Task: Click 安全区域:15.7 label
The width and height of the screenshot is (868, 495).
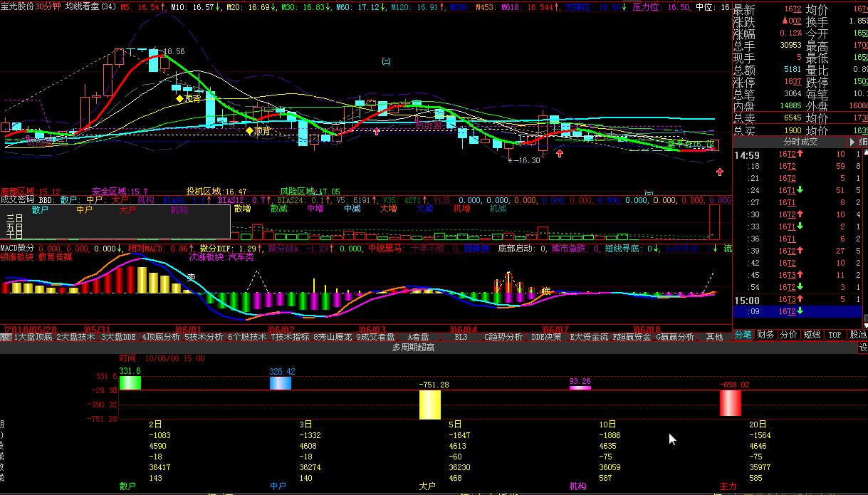Action: [x=120, y=192]
